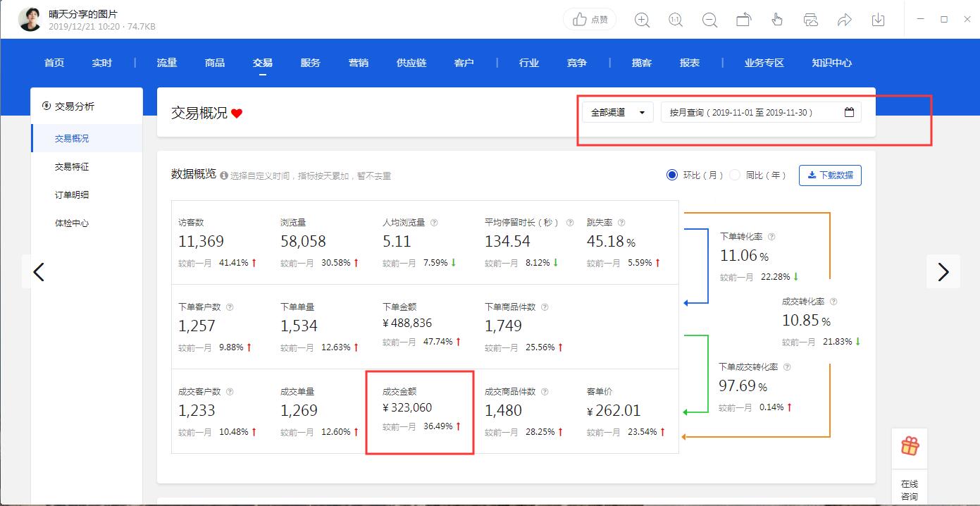Image resolution: width=980 pixels, height=506 pixels.
Task: Click the 点赞 thumbs-up button
Action: point(590,20)
